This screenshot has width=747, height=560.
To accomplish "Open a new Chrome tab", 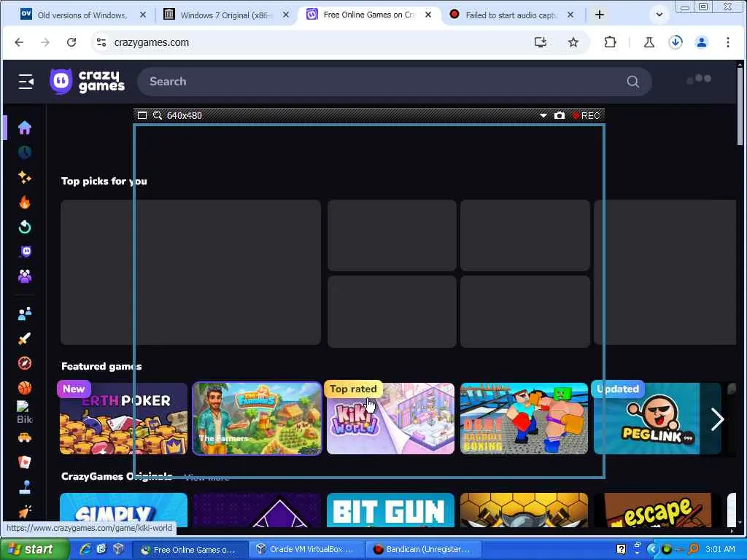I will coord(600,15).
